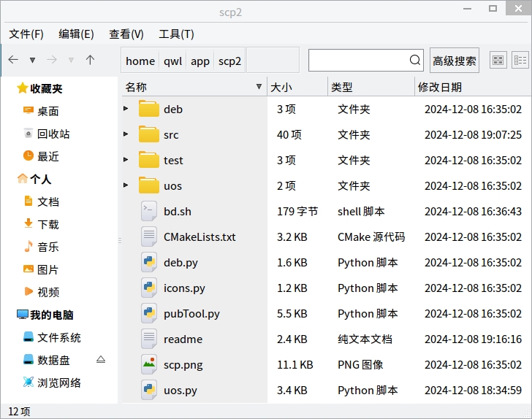The height and width of the screenshot is (419, 532).
Task: Switch to icon grid view
Action: [x=498, y=61]
